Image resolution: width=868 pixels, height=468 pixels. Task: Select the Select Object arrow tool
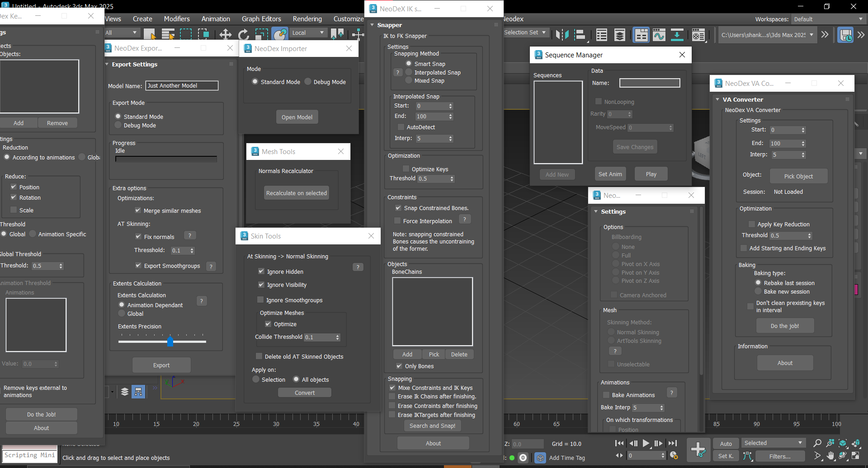[x=150, y=34]
